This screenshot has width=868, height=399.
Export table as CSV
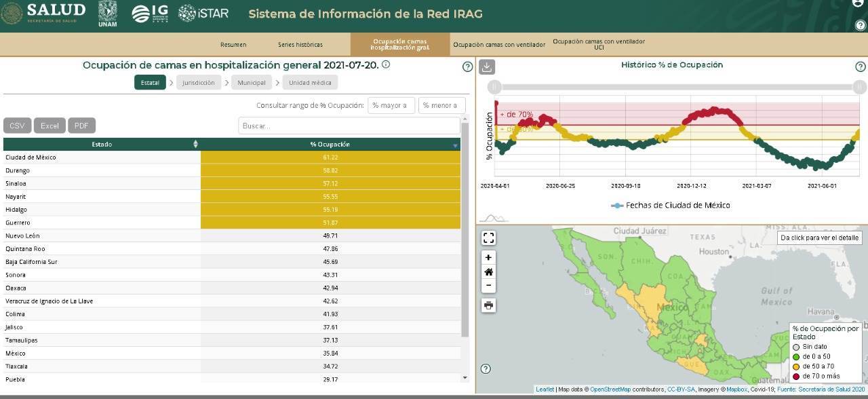point(17,126)
